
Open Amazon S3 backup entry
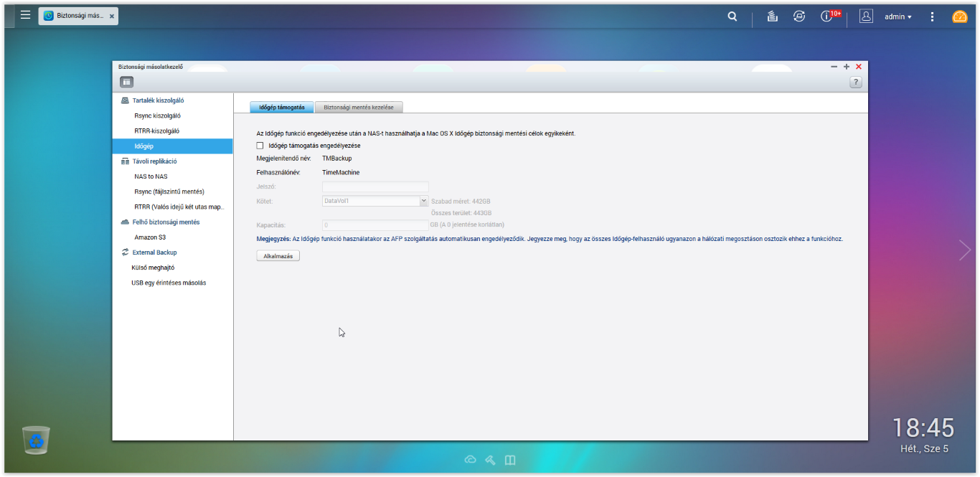coord(150,237)
